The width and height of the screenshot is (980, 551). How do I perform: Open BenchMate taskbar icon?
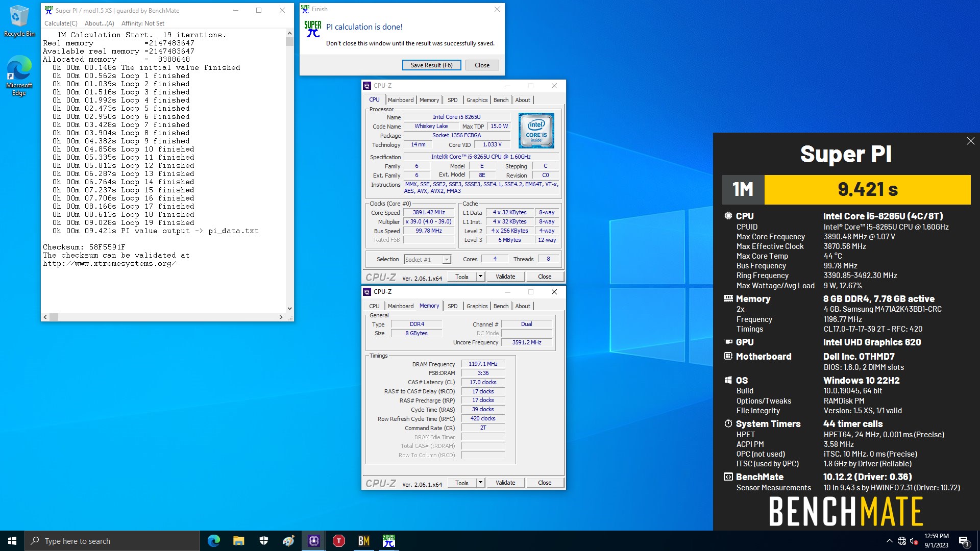click(364, 541)
